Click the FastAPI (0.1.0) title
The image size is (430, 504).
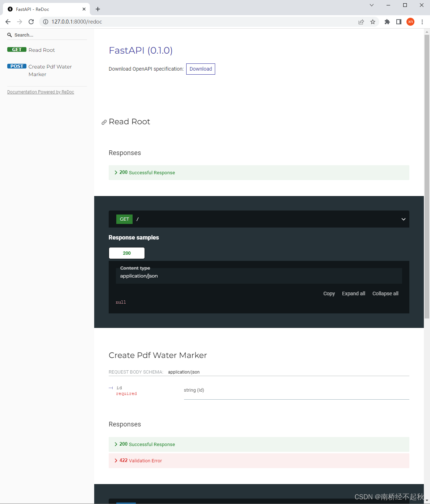point(141,50)
